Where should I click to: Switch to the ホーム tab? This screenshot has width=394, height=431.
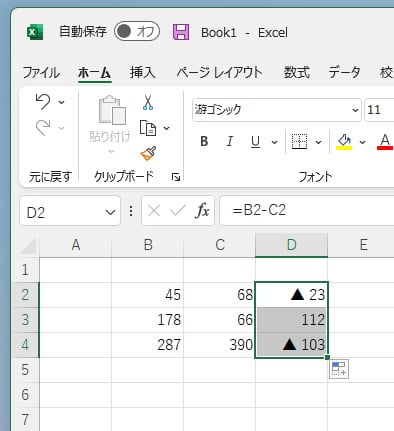[94, 72]
